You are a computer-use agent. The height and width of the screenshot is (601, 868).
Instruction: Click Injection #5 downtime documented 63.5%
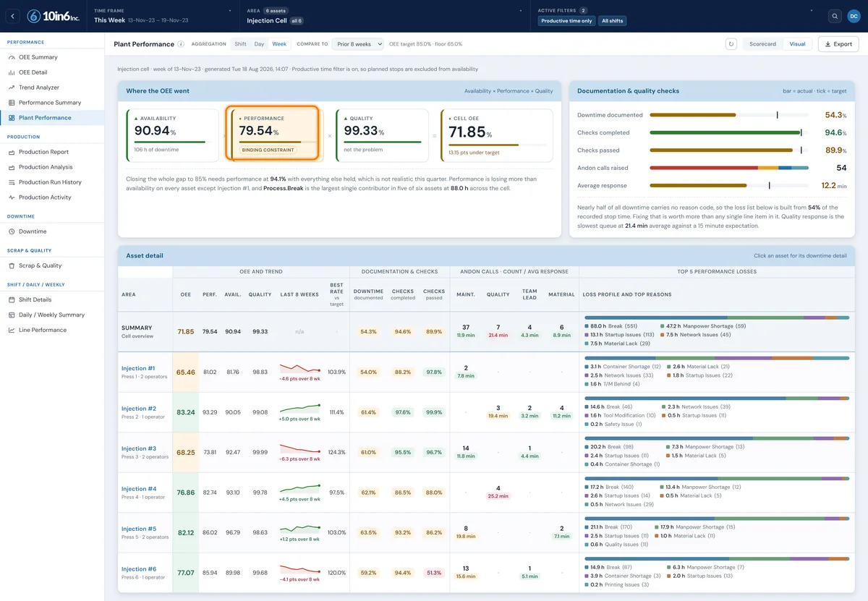coord(368,532)
